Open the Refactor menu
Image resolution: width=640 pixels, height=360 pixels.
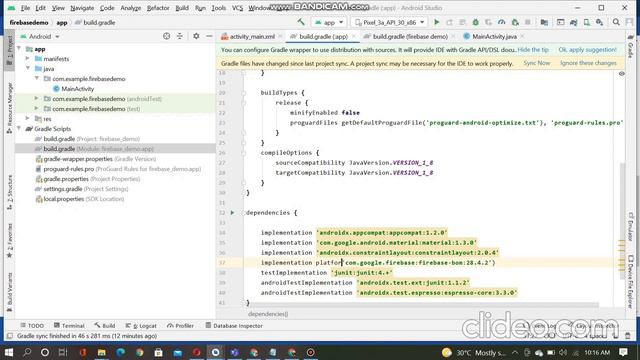point(158,8)
